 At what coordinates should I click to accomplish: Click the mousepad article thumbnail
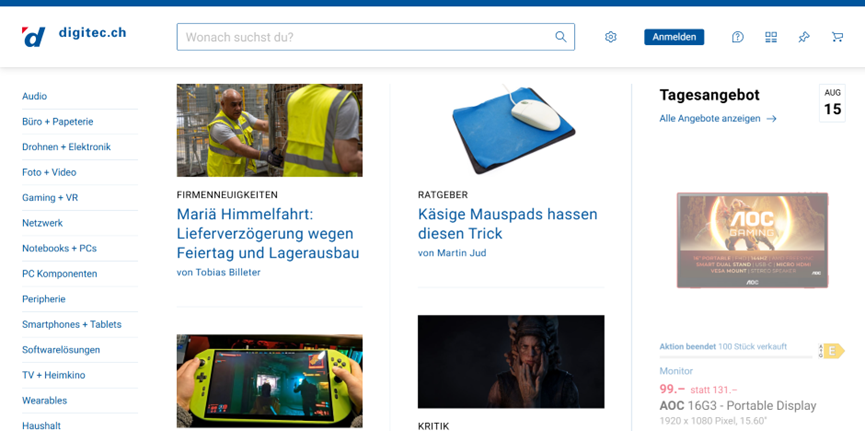pyautogui.click(x=510, y=130)
